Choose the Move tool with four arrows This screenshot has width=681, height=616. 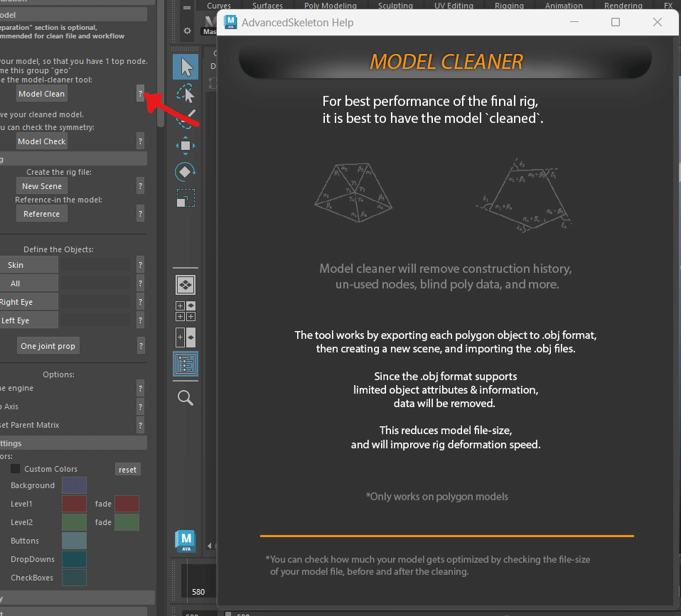click(x=186, y=146)
